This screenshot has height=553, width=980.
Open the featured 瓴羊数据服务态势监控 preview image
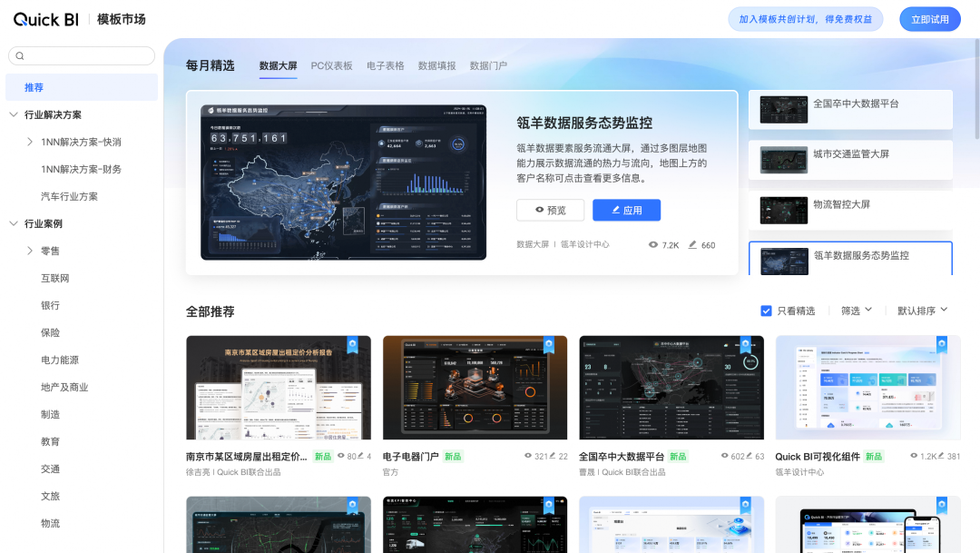(x=343, y=182)
